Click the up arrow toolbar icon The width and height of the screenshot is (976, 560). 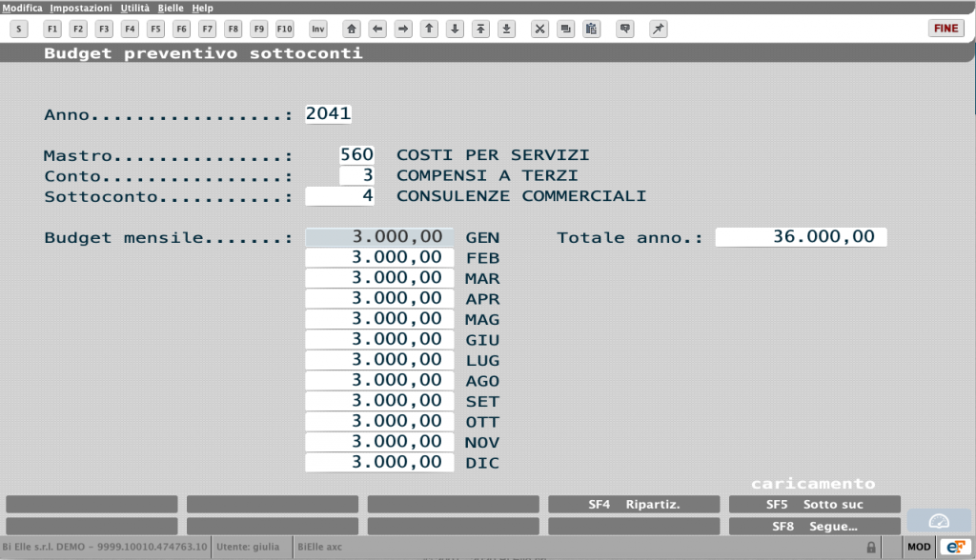pyautogui.click(x=429, y=29)
